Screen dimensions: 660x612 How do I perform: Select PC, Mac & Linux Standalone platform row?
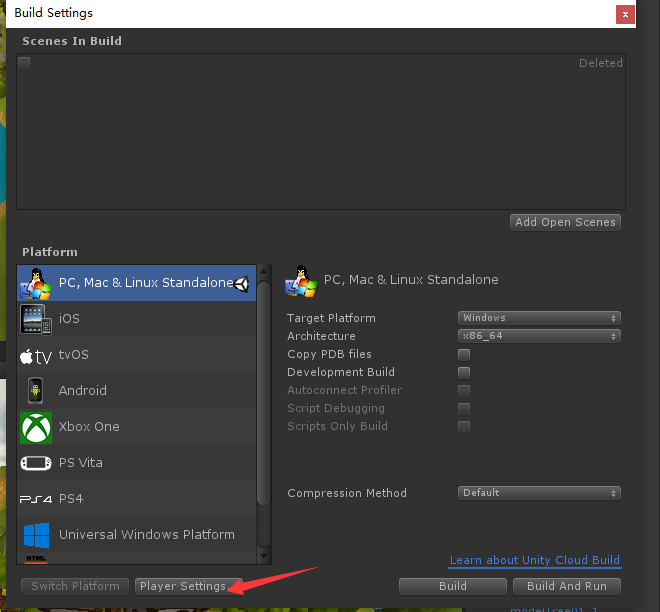point(136,283)
